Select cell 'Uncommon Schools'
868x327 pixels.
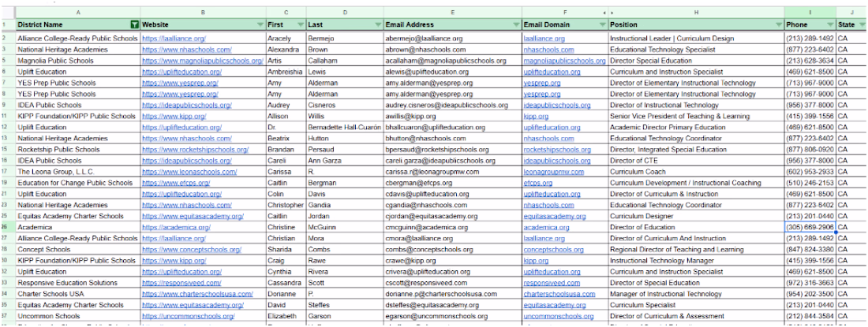77,316
